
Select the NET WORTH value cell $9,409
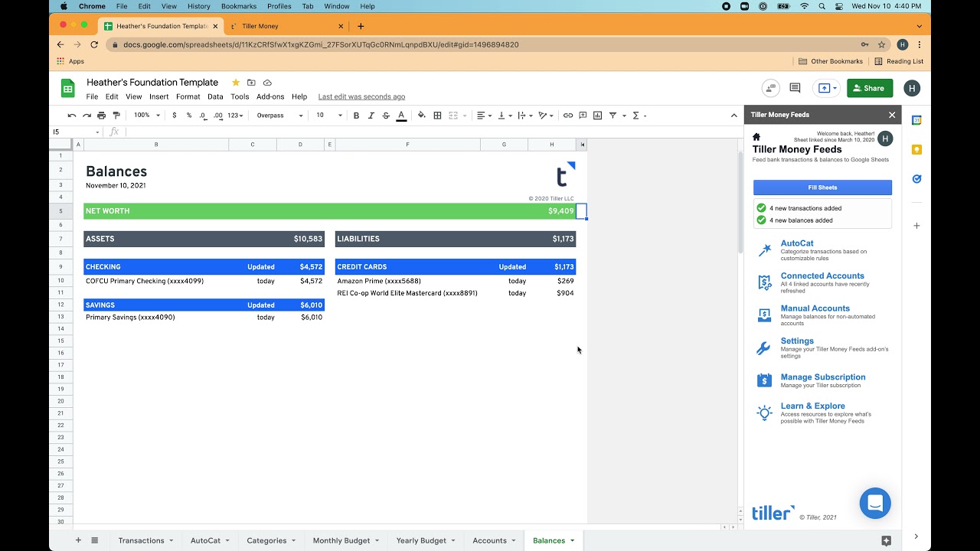(552, 211)
